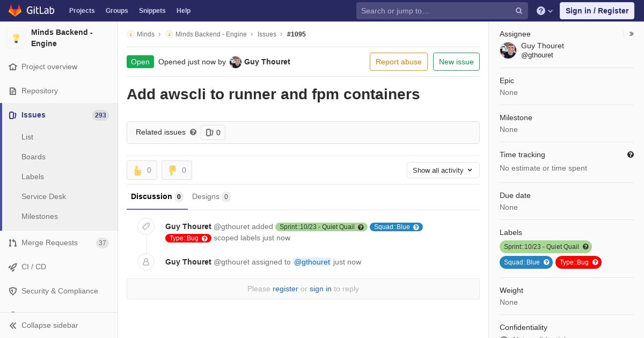Click Sign in / Register button
The width and height of the screenshot is (644, 338).
tap(597, 11)
